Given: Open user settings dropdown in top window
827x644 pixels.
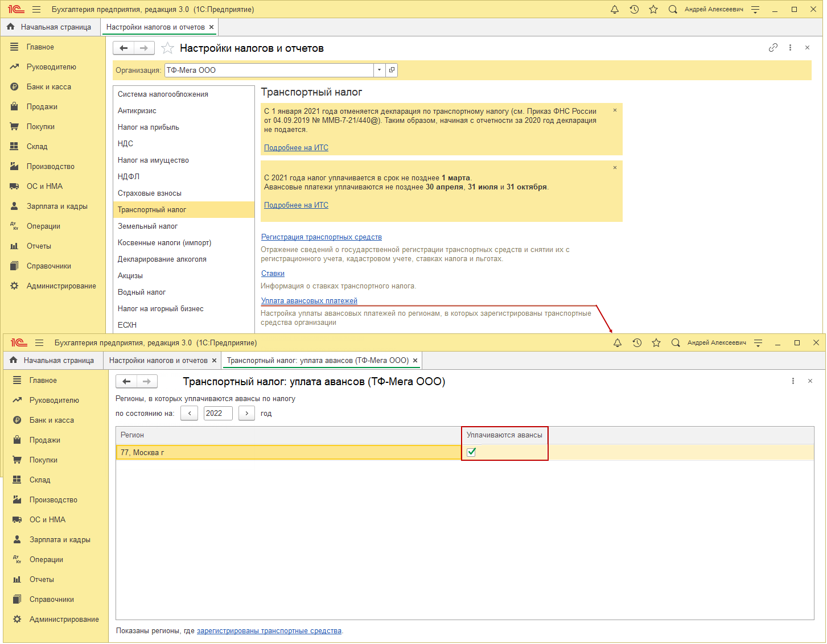Looking at the screenshot, I should (x=755, y=9).
